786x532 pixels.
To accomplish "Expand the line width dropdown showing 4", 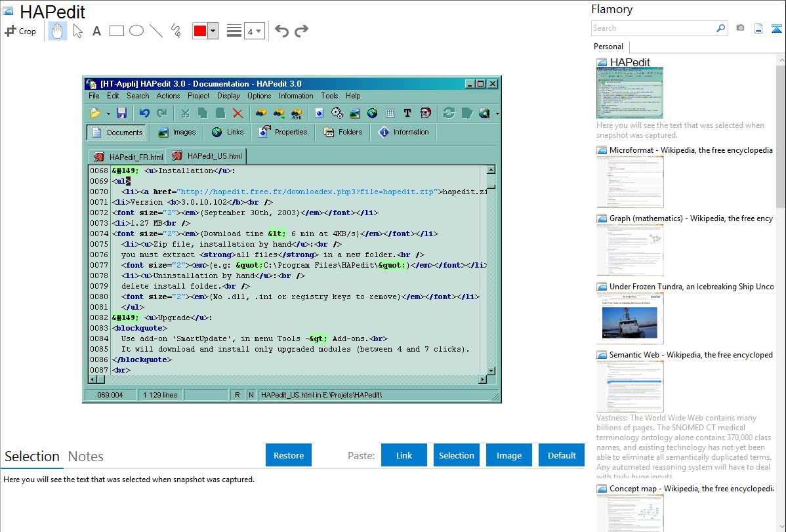I will pos(254,31).
